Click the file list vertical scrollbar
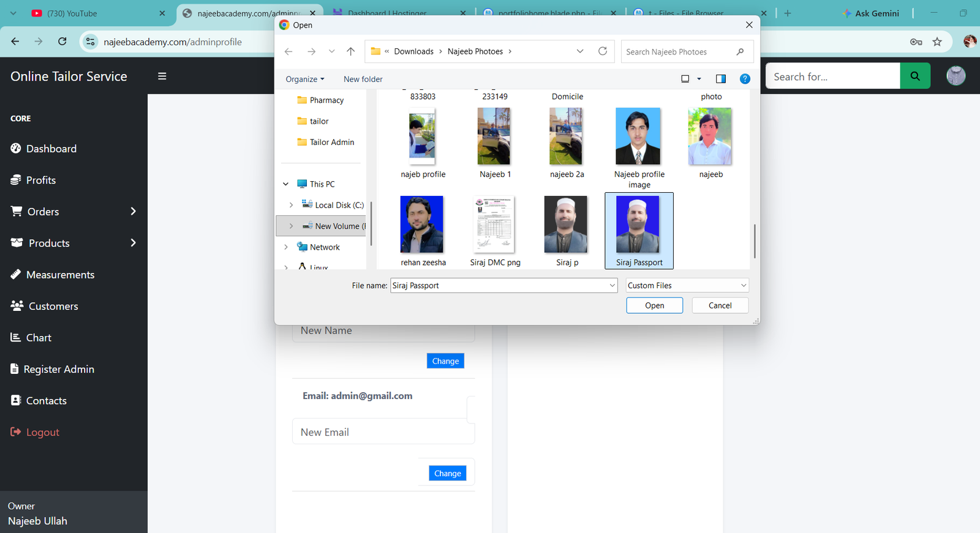Image resolution: width=980 pixels, height=533 pixels. 755,241
